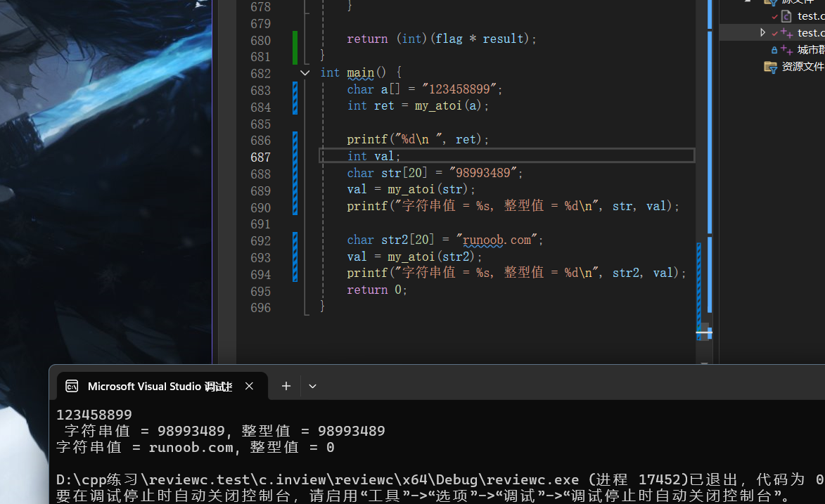Click the my_atoi(a) call on line 684
Screen dimensions: 825x504
pyautogui.click(x=448, y=105)
